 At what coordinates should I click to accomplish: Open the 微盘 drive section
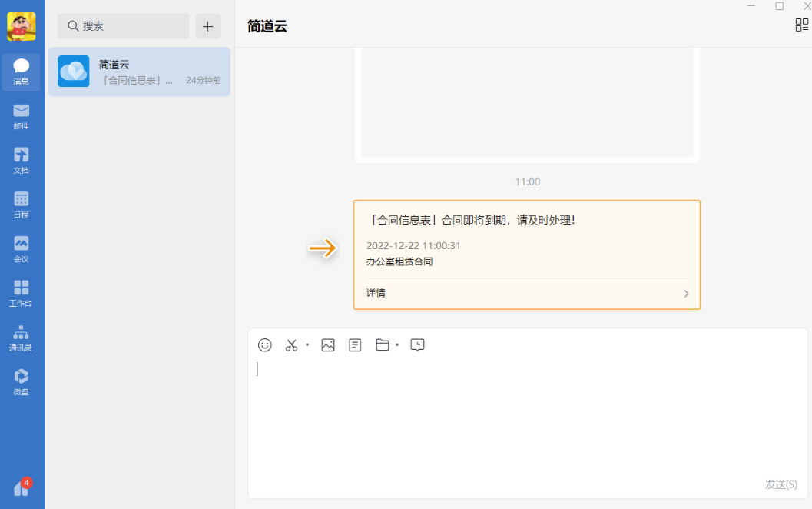click(x=22, y=382)
